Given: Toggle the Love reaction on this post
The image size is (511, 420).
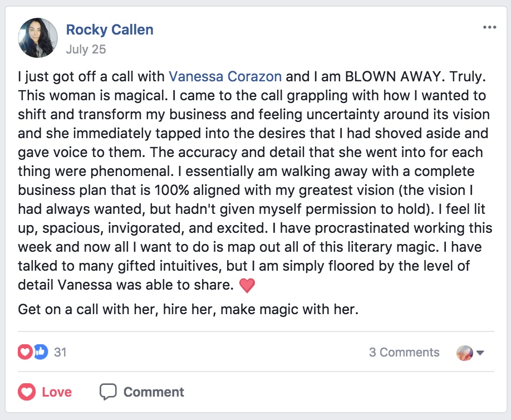Looking at the screenshot, I should [x=45, y=392].
